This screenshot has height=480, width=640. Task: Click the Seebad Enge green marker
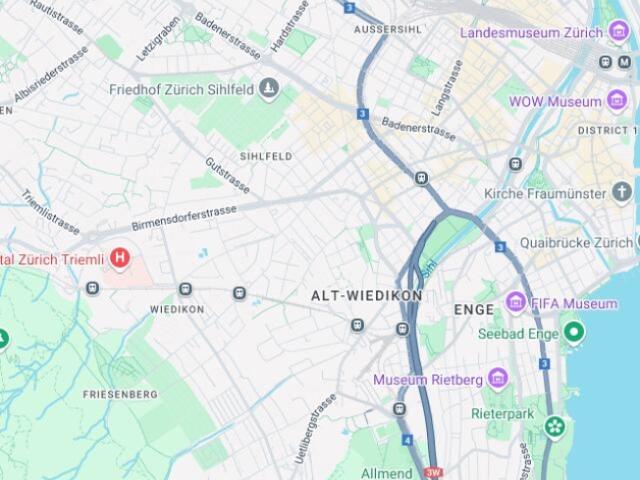click(574, 332)
